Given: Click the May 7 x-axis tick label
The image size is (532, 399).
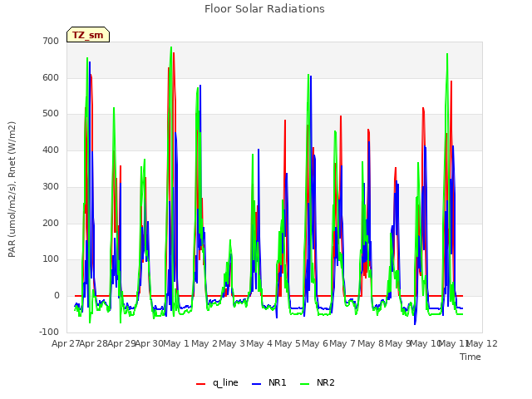Looking at the screenshot, I should [342, 343].
